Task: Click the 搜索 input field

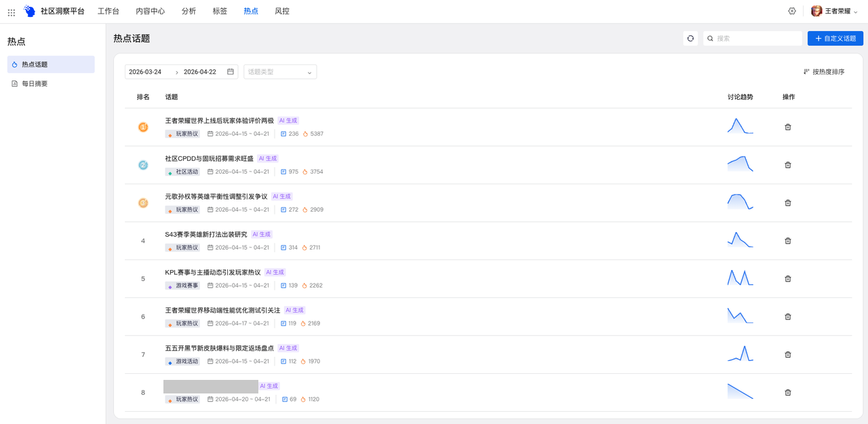Action: (x=753, y=39)
